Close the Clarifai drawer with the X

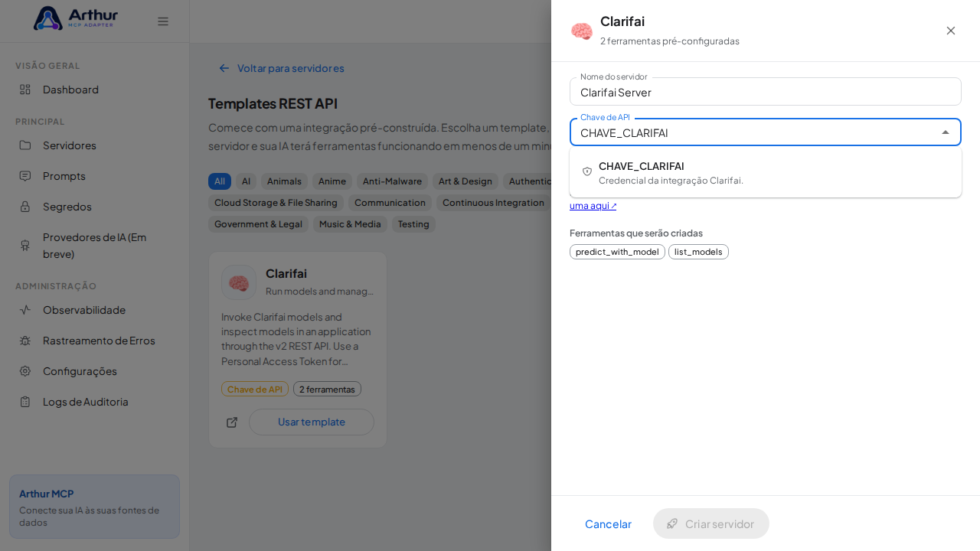pos(951,31)
